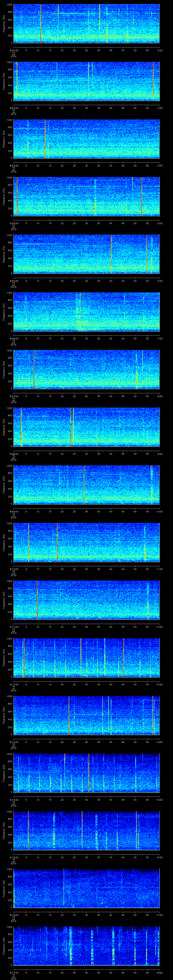Select the spectrogram panel starting at 8:04:00
Screen dimensions: 173x980
(x=86, y=196)
